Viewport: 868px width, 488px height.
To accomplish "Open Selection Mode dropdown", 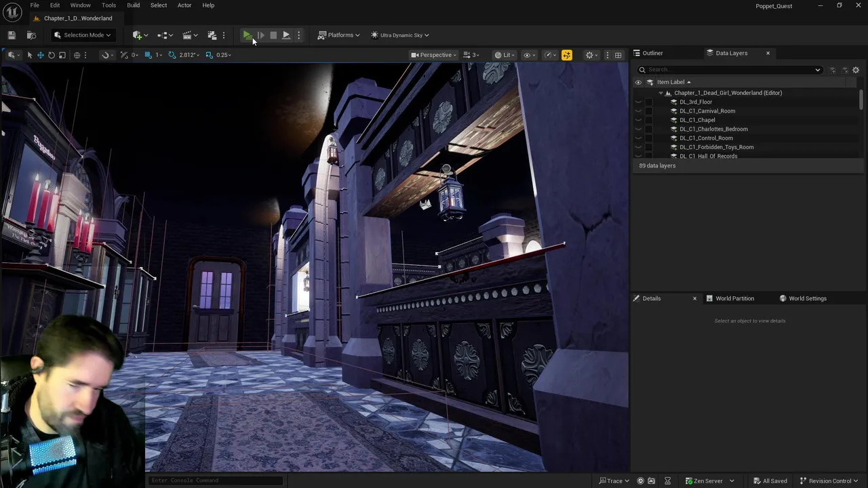I will [82, 35].
